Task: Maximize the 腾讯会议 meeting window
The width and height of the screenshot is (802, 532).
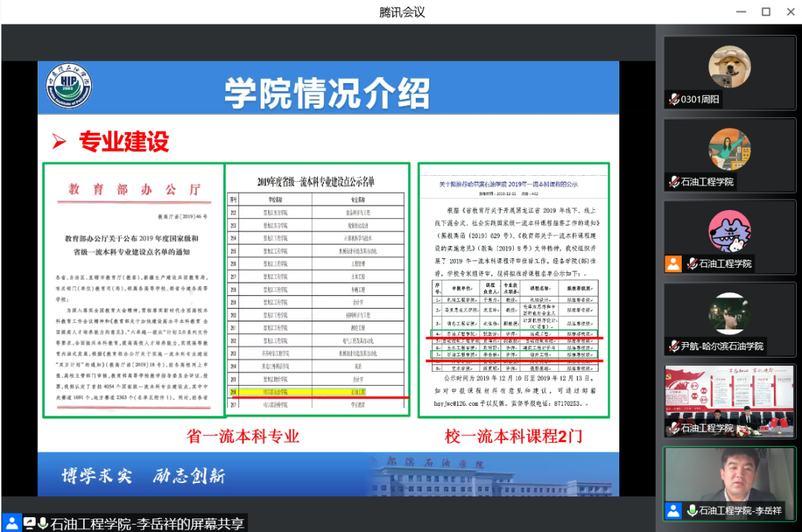Action: coord(766,12)
